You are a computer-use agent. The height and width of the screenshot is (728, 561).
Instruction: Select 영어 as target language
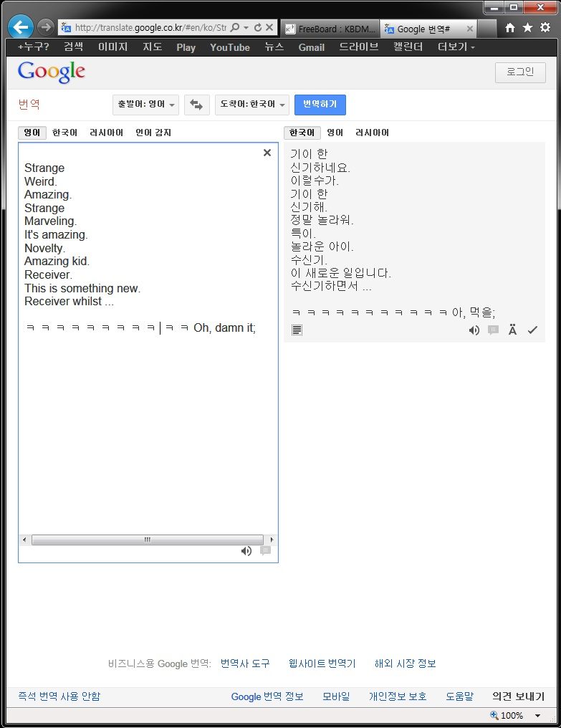(x=335, y=133)
